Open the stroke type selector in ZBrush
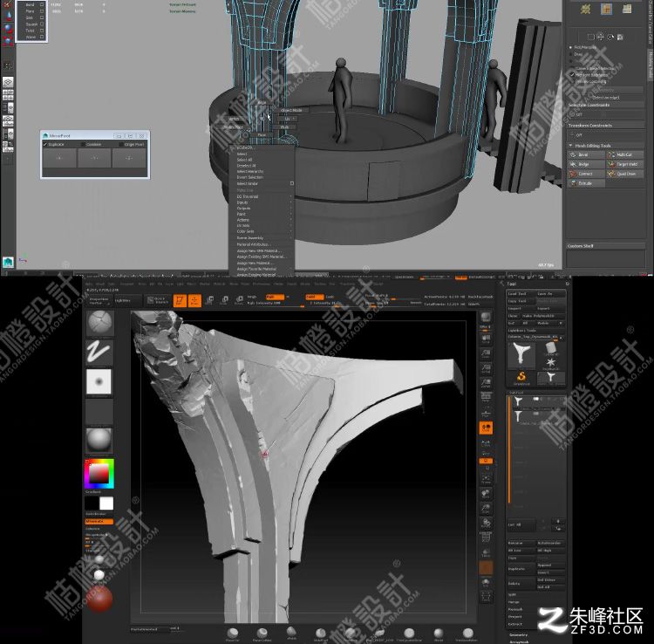Image resolution: width=654 pixels, height=644 pixels. point(99,353)
